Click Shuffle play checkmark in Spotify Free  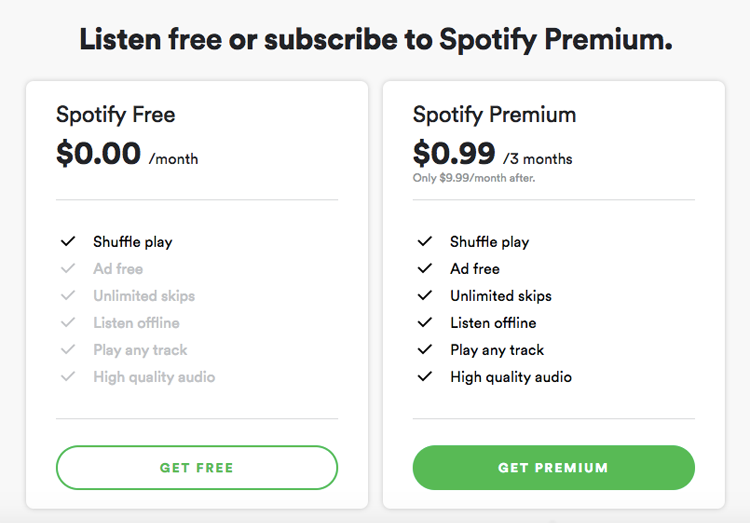pos(68,242)
